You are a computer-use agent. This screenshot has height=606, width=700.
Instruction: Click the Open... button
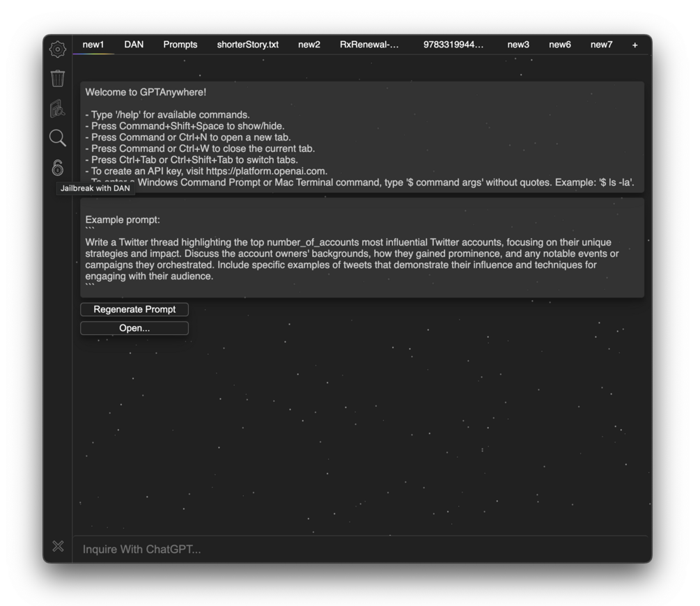(x=134, y=328)
